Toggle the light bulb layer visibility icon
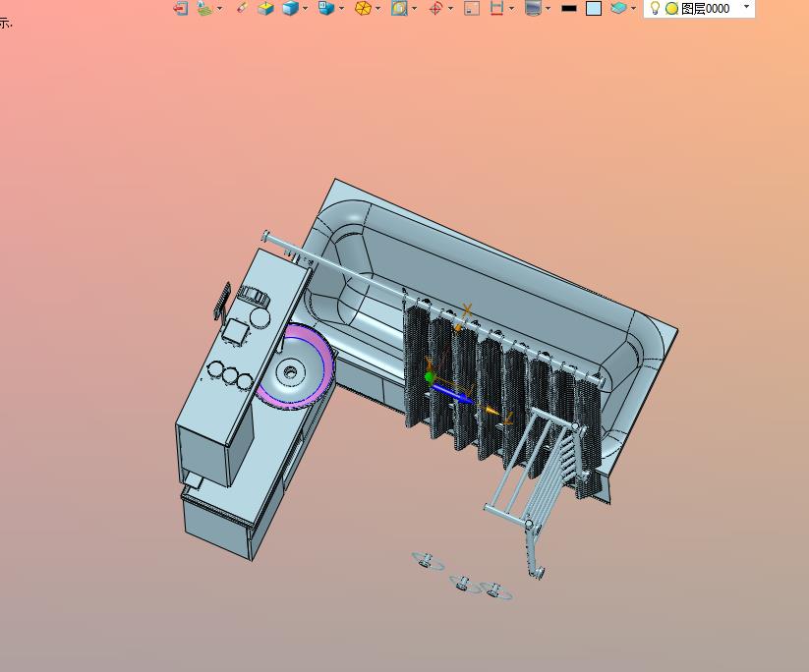 tap(655, 8)
